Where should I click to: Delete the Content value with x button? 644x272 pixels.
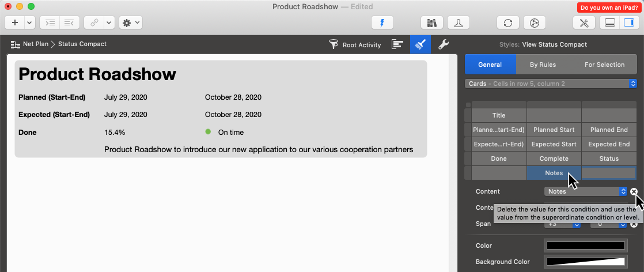634,191
